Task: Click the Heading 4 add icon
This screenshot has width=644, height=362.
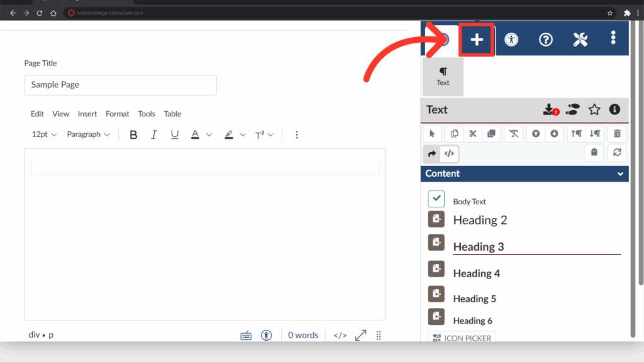Action: (436, 269)
